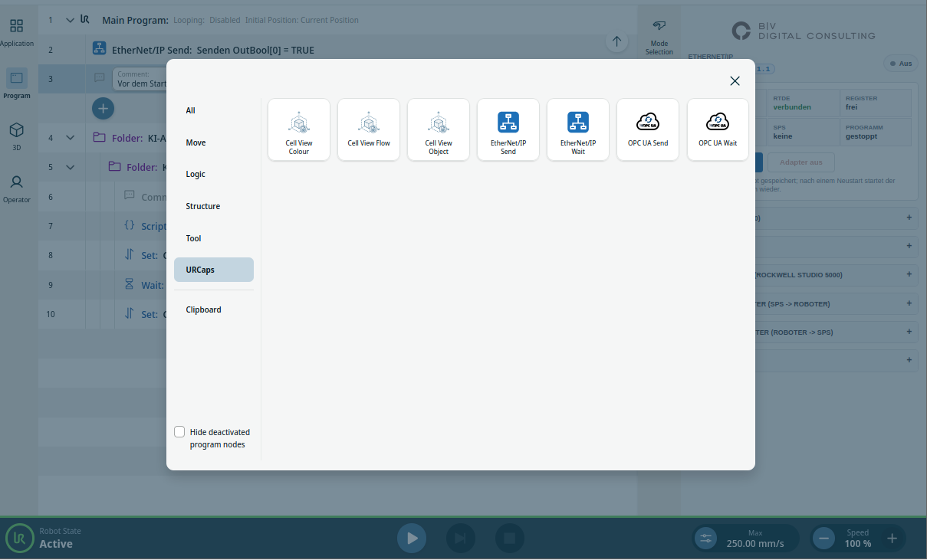This screenshot has height=560, width=927.
Task: Collapse the KI-A folder in line 4
Action: [71, 138]
